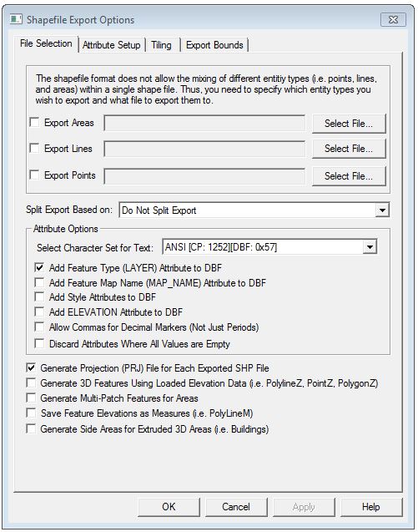Enable Add ELEVATION Attribute to DBF
The height and width of the screenshot is (532, 418).
pyautogui.click(x=39, y=312)
